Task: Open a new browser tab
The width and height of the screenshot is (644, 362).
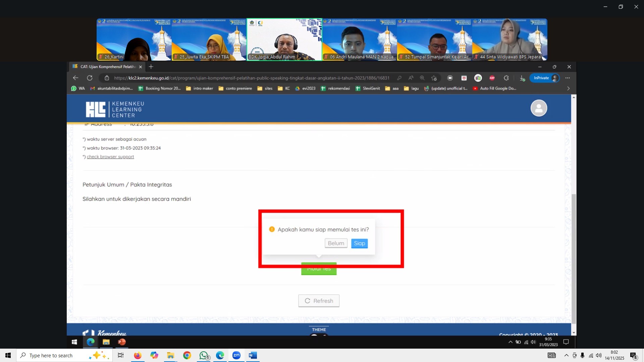Action: click(x=151, y=67)
